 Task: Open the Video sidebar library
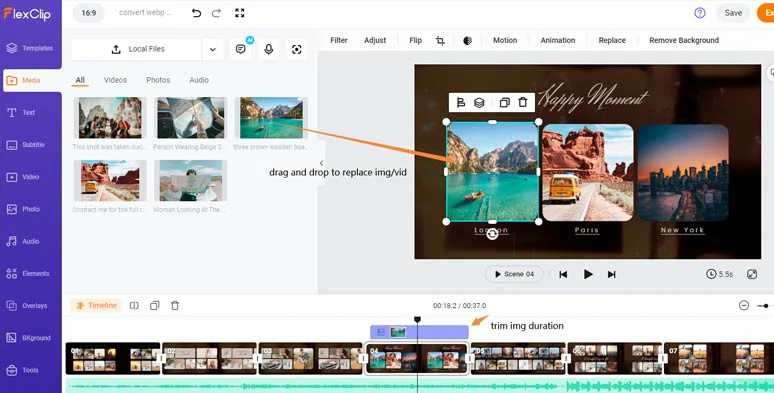[x=23, y=177]
